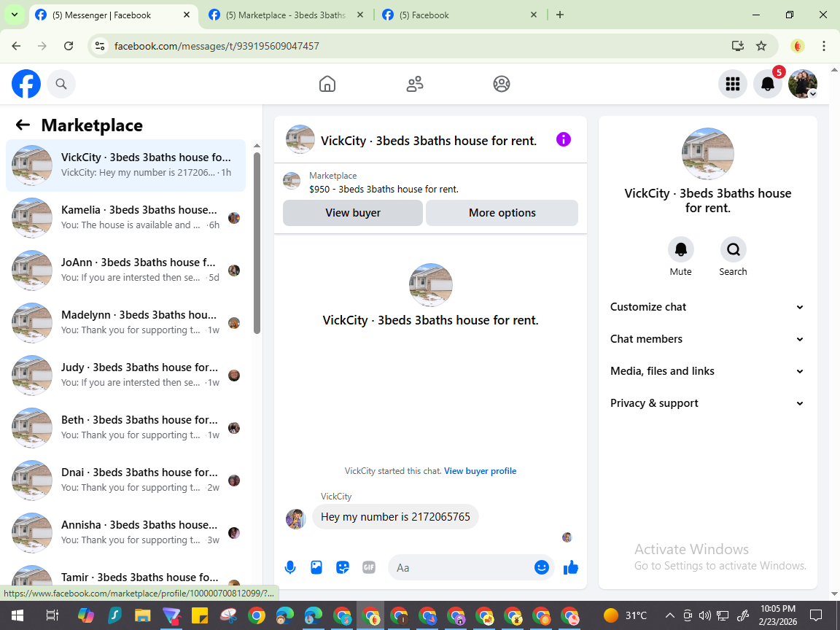Switch to (5) Facebook tab
This screenshot has height=630, width=840.
click(459, 15)
